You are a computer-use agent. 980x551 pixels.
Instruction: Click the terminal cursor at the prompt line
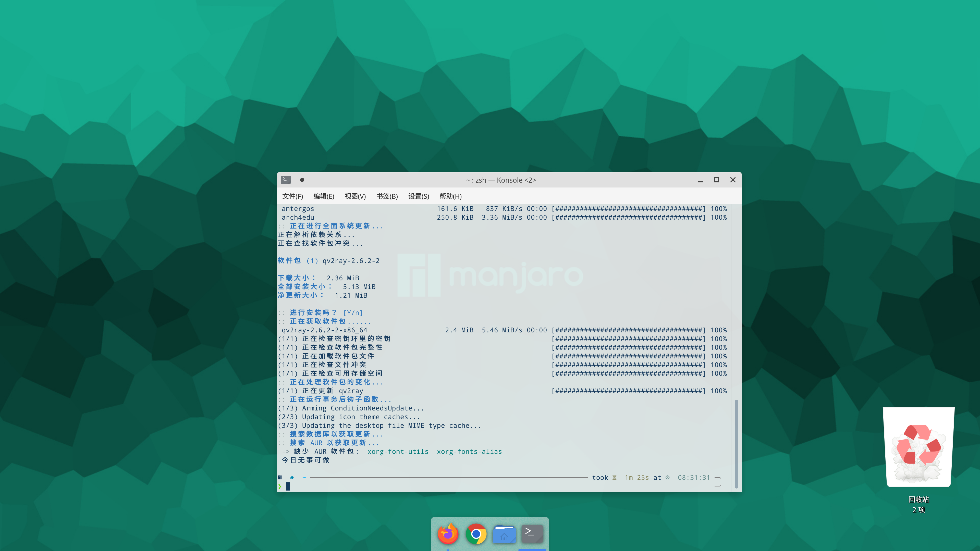(288, 486)
